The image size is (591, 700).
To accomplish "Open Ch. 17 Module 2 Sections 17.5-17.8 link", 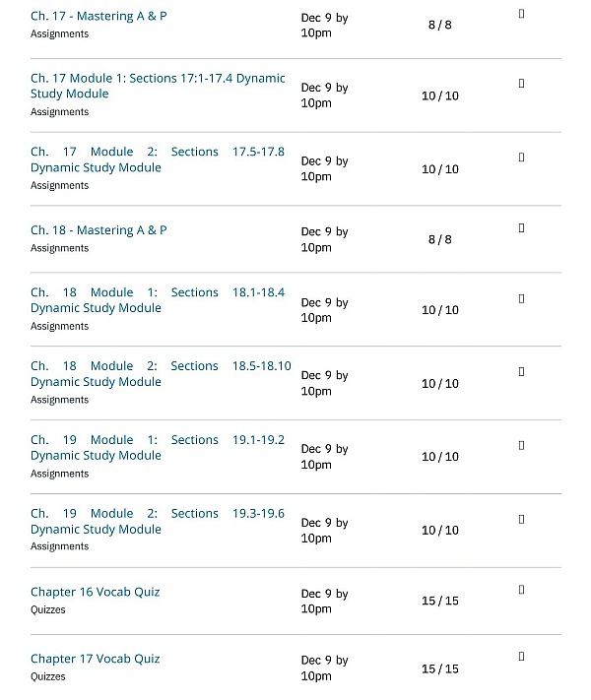I will (158, 159).
